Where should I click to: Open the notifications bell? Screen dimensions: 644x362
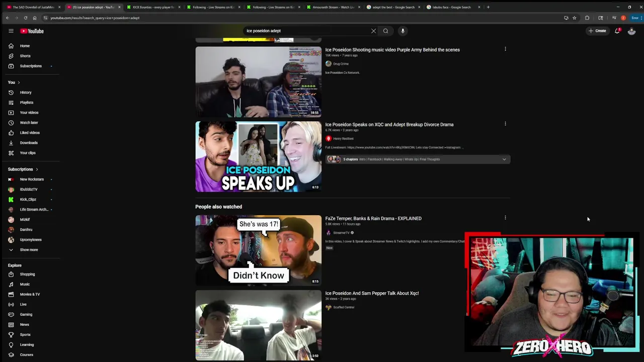(617, 31)
